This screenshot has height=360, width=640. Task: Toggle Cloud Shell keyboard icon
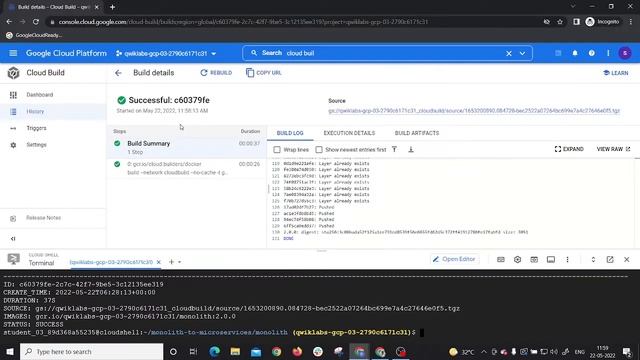500,260
